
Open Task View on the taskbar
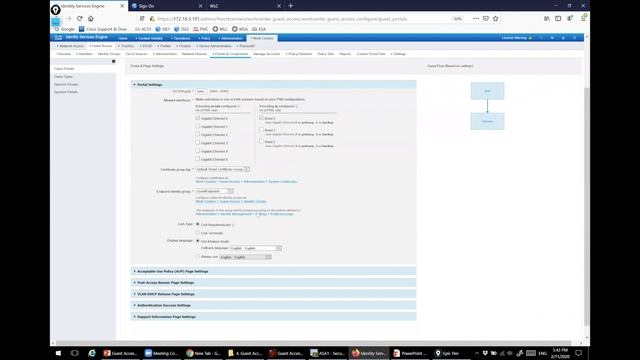tap(75, 353)
